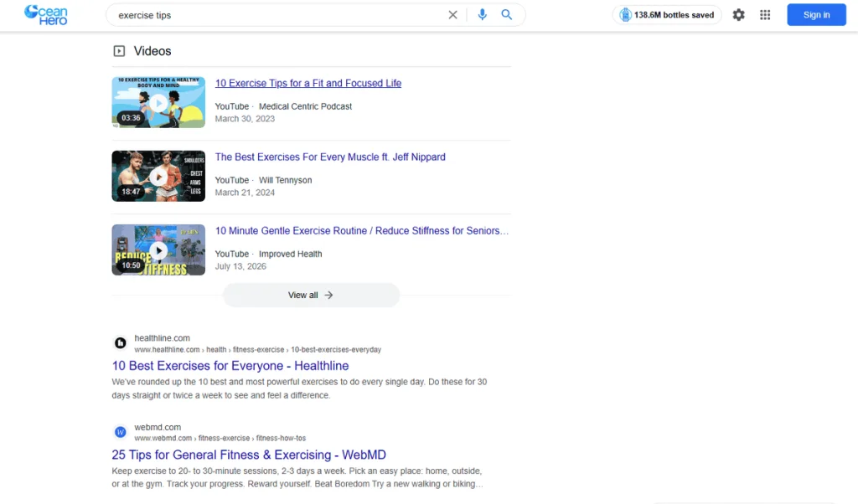This screenshot has height=504, width=858.
Task: Play the Reduce Stiffness video thumbnail
Action: pyautogui.click(x=158, y=249)
